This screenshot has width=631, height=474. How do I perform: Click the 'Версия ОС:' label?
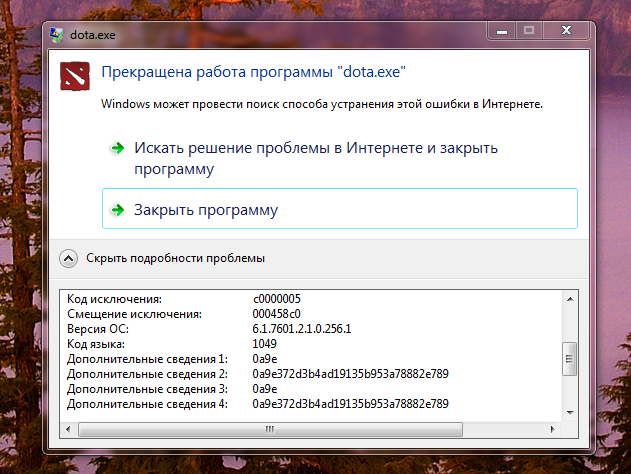point(98,329)
